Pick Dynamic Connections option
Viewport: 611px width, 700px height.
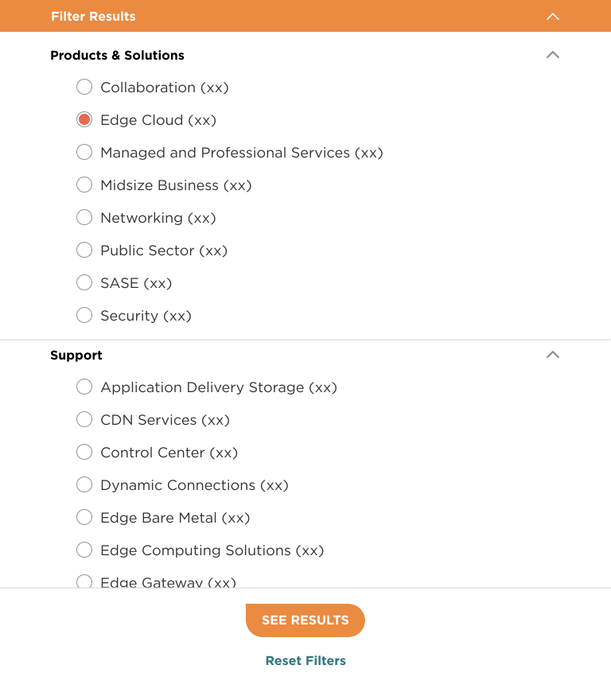click(x=84, y=484)
